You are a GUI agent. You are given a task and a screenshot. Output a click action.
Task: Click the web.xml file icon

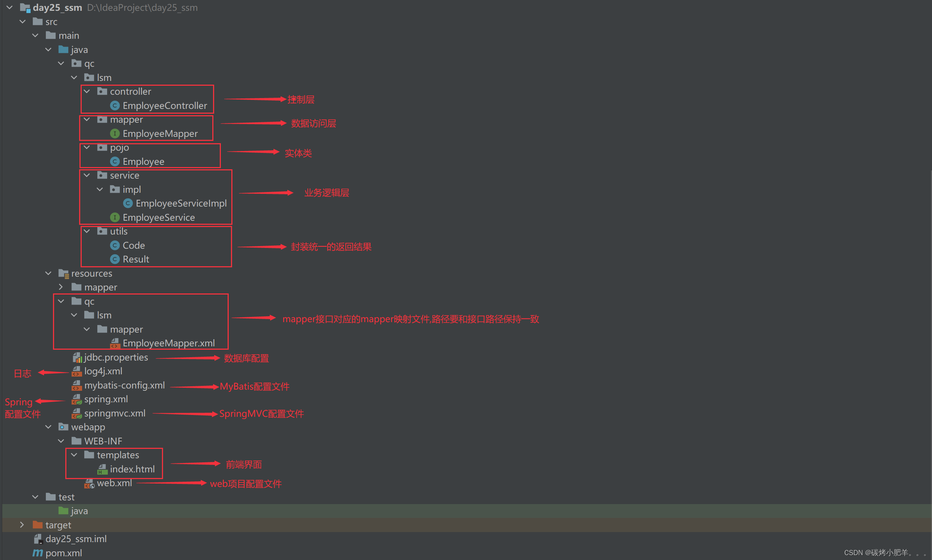point(90,483)
